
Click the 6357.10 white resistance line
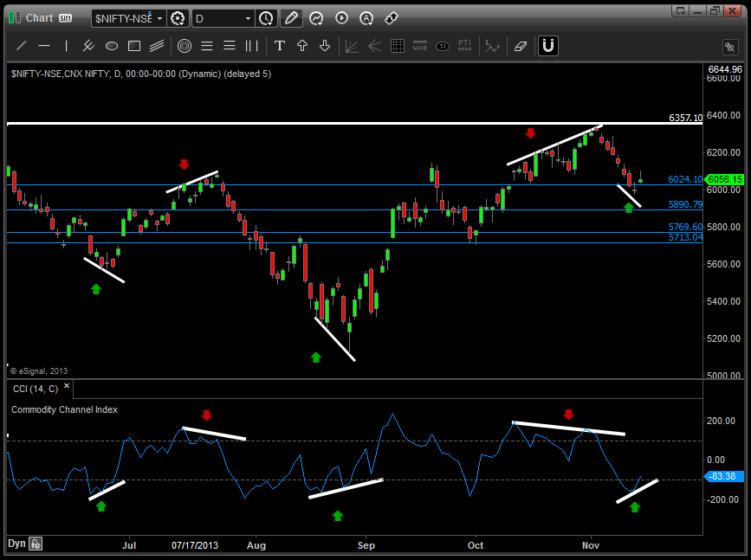346,124
